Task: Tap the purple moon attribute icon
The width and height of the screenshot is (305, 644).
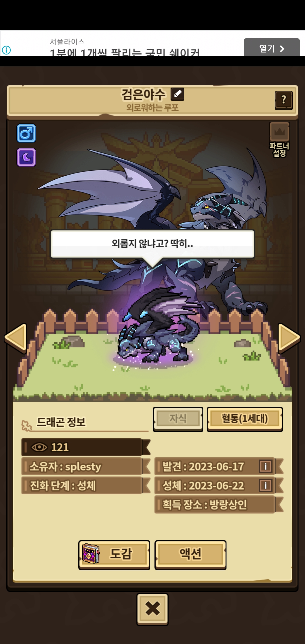Action: [x=26, y=157]
